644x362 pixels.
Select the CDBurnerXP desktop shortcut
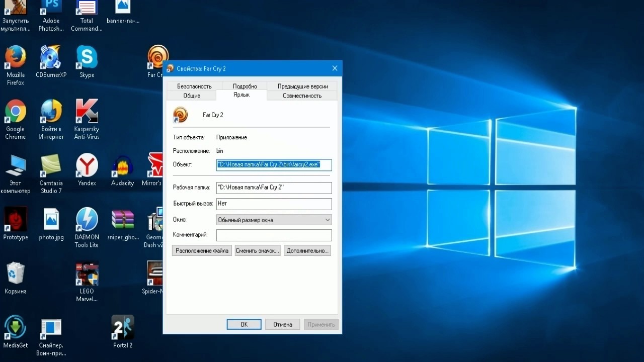51,62
